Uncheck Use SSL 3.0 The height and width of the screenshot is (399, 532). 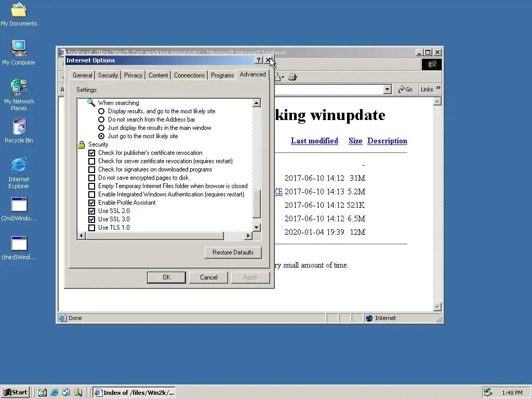(91, 220)
